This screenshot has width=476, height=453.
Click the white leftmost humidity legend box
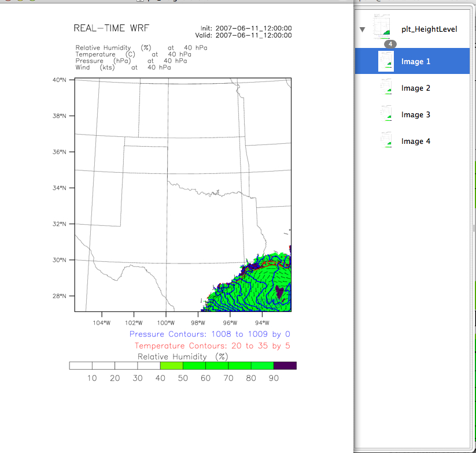(x=80, y=366)
